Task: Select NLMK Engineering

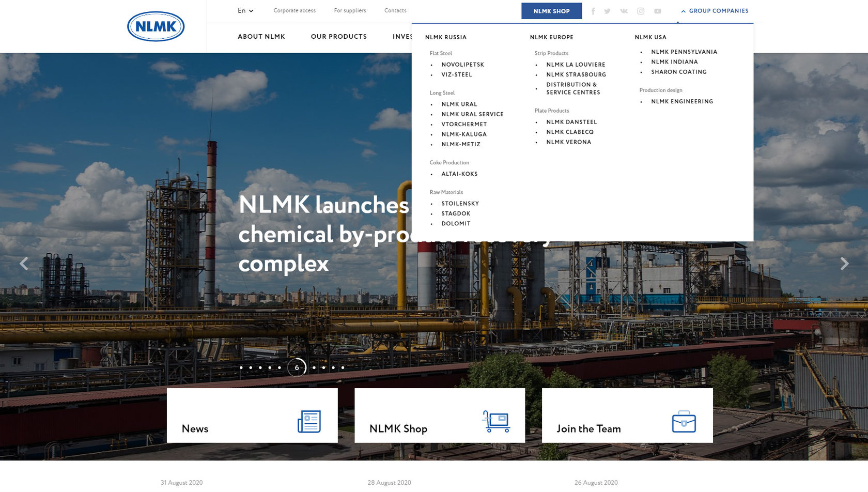Action: (682, 101)
